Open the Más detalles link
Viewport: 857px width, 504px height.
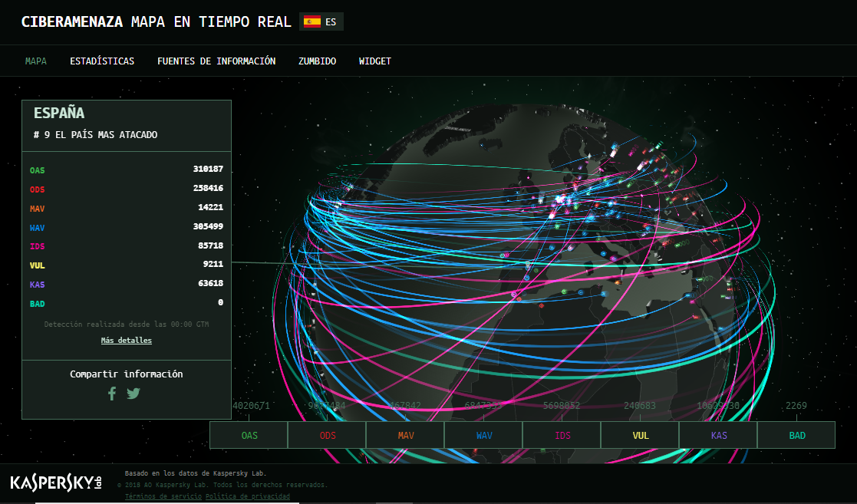(127, 340)
